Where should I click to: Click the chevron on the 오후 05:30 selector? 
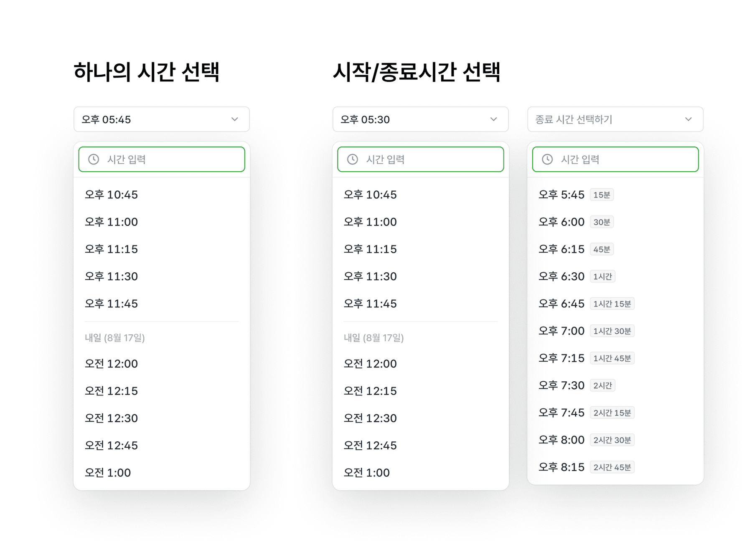[494, 119]
